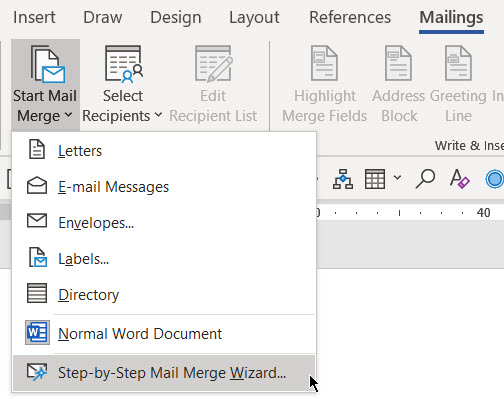Expand the Select Recipients dropdown arrow
The image size is (504, 400).
point(159,115)
